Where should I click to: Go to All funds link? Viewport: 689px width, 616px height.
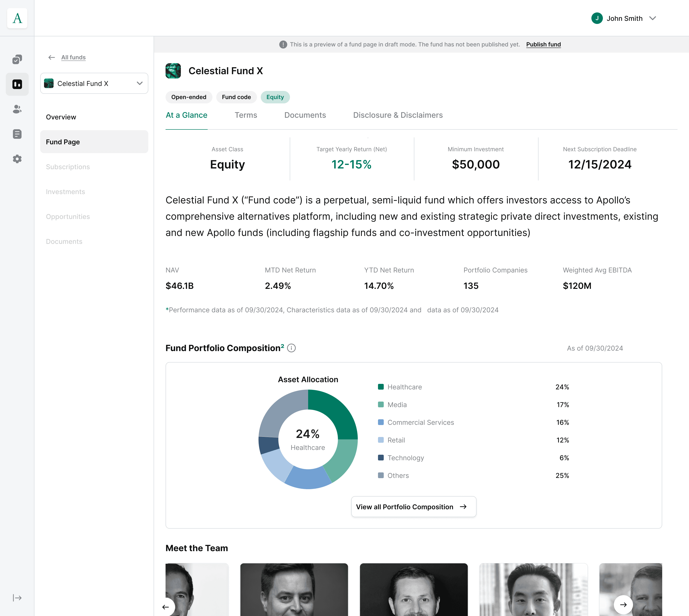[73, 57]
